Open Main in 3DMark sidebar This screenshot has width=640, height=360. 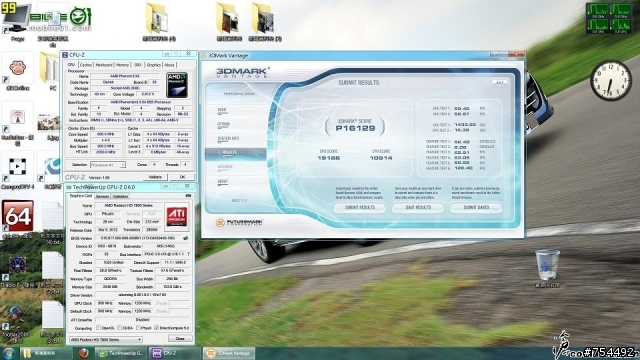(222, 110)
